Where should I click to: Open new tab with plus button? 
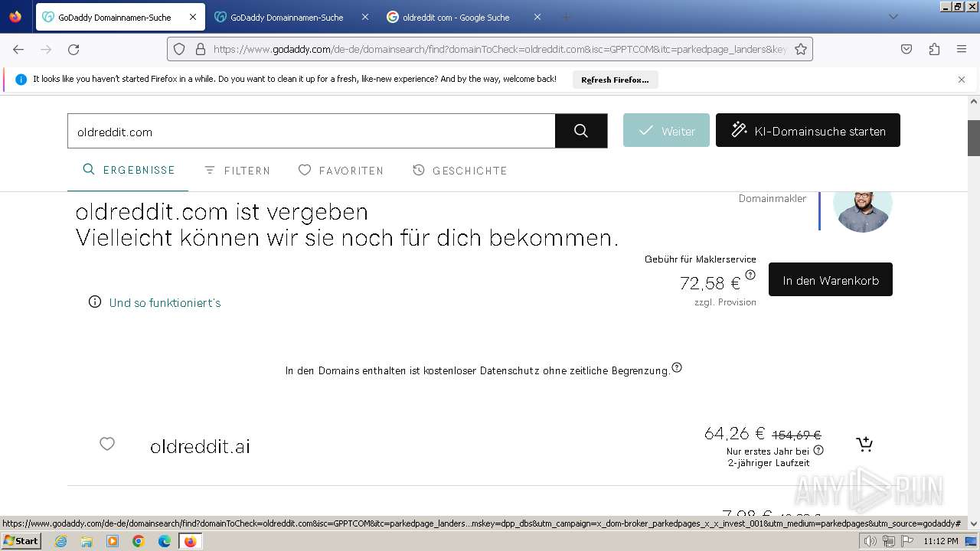coord(567,17)
